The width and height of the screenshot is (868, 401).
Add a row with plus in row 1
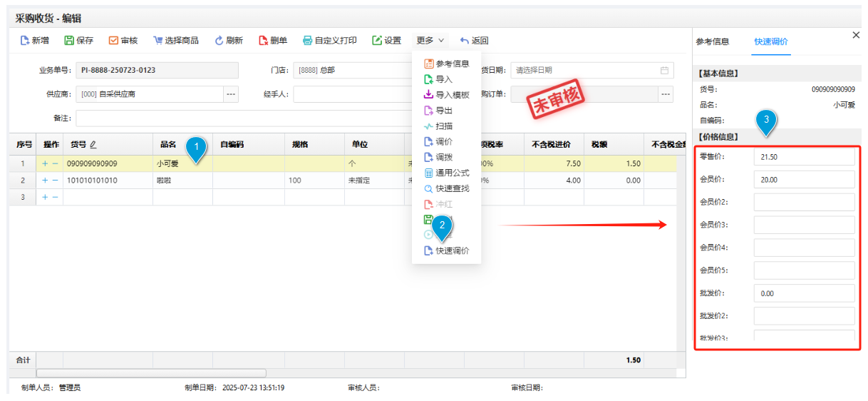point(45,163)
